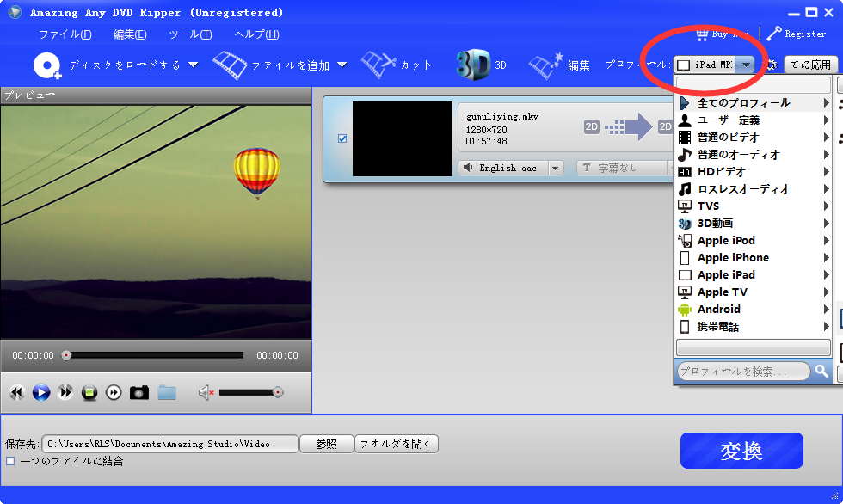This screenshot has height=504, width=843.
Task: Select the Apple iPod profile category
Action: 754,240
